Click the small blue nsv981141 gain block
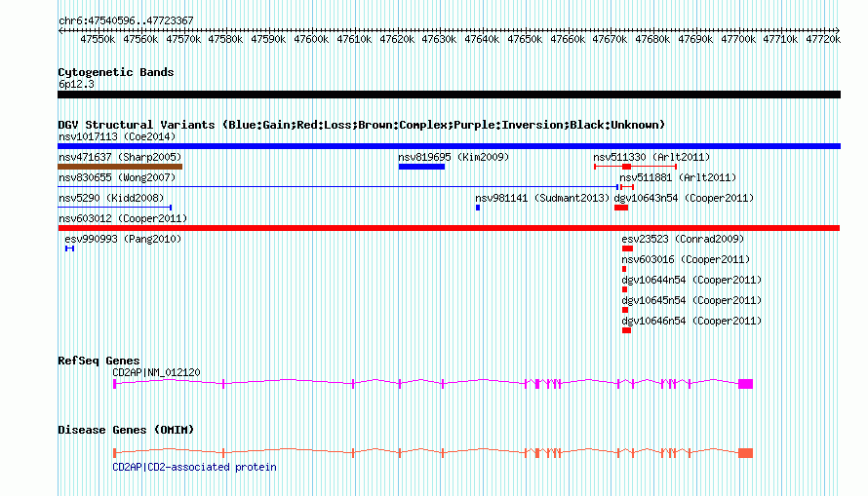This screenshot has width=868, height=496. pos(478,208)
